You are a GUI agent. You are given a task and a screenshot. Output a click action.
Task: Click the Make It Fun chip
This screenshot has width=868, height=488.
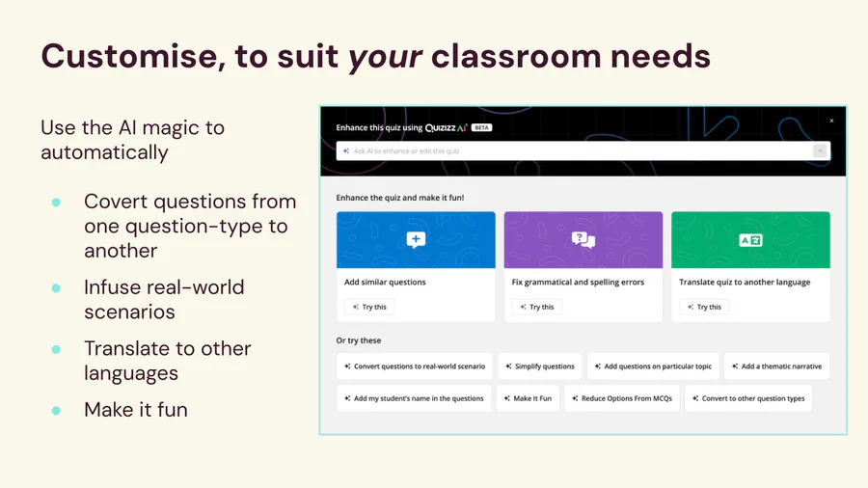(x=528, y=398)
